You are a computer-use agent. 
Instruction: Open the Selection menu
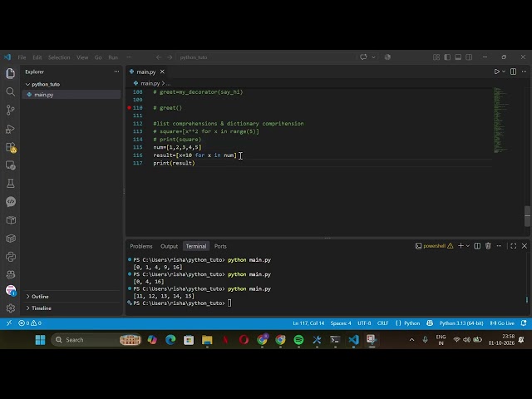59,57
